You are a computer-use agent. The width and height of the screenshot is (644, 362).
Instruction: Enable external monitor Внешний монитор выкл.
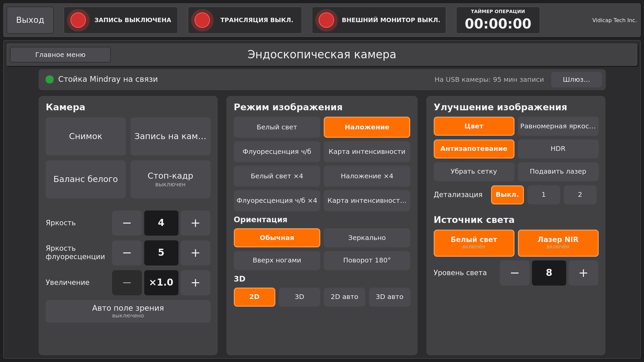[x=379, y=20]
